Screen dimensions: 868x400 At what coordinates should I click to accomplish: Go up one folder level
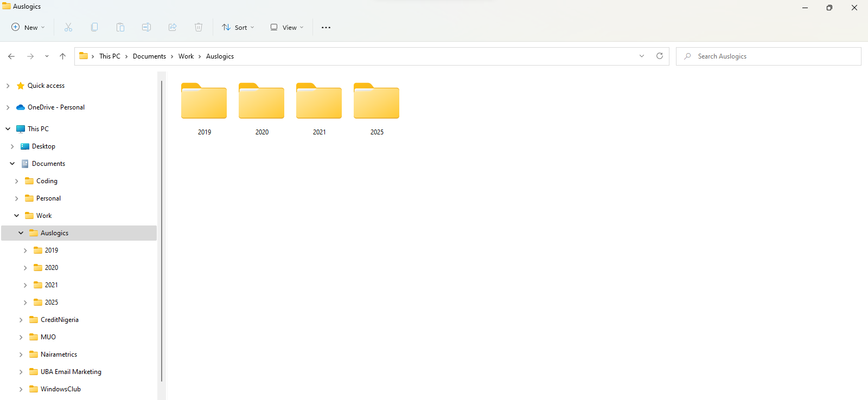63,56
